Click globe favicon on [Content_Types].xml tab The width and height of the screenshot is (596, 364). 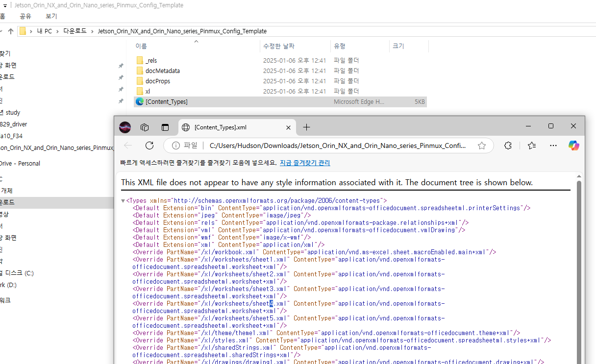click(186, 127)
